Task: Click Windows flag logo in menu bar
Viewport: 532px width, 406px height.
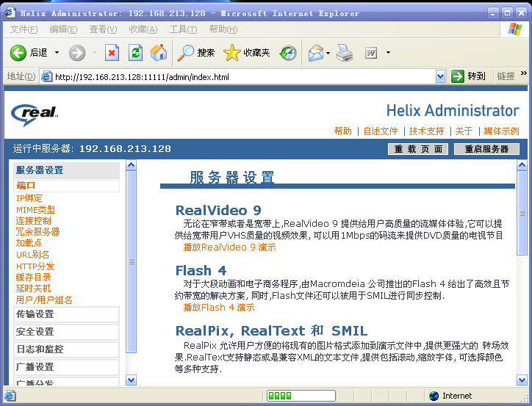Action: coord(514,29)
